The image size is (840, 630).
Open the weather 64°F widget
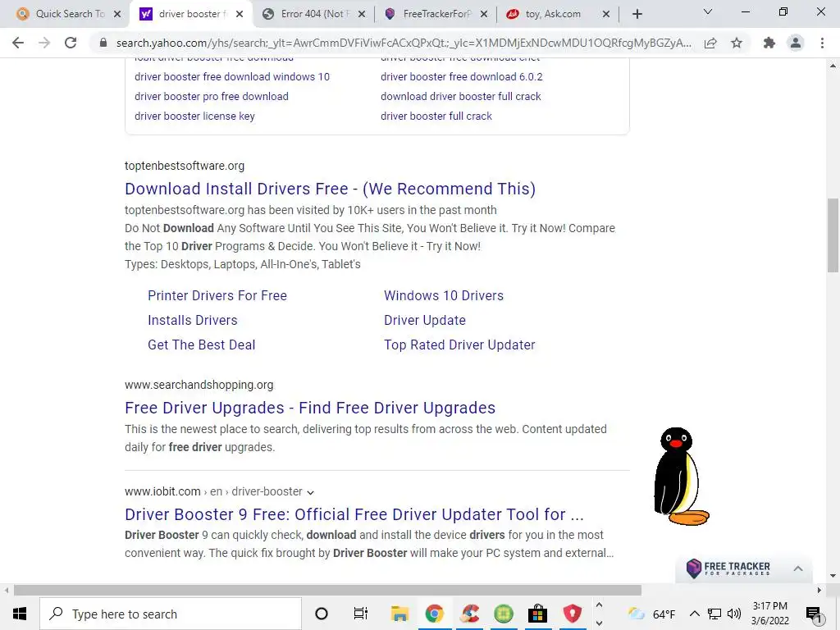point(652,614)
